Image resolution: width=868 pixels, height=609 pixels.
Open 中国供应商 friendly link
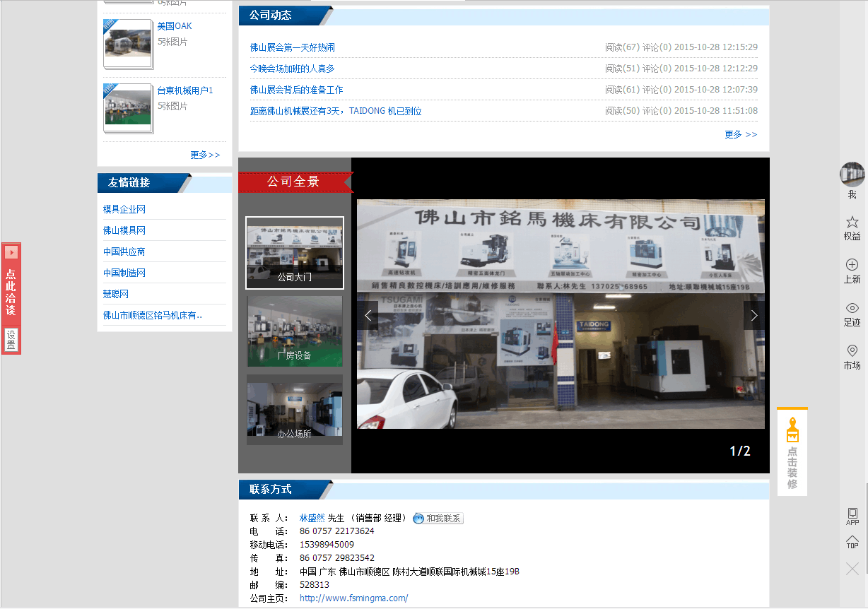pyautogui.click(x=124, y=252)
